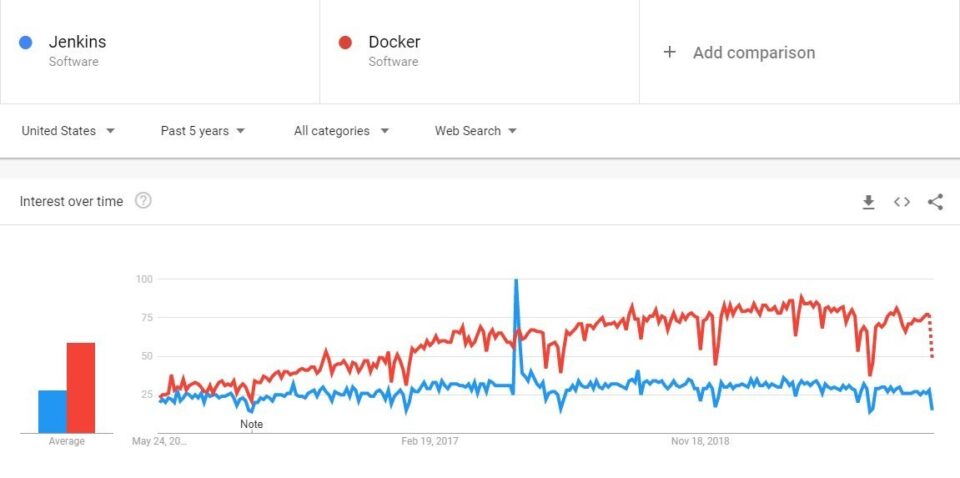This screenshot has width=960, height=478.
Task: Expand the All categories dropdown
Action: 341,131
